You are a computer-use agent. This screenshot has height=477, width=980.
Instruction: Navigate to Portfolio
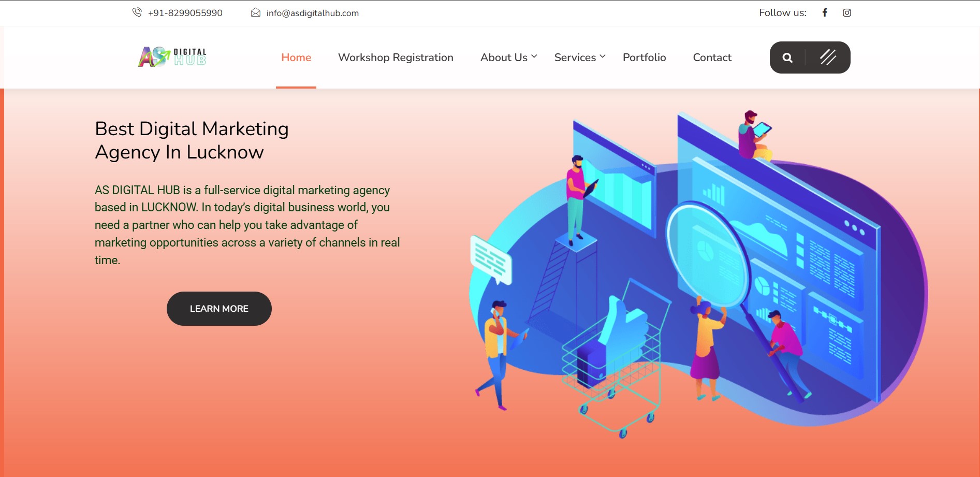coord(644,57)
